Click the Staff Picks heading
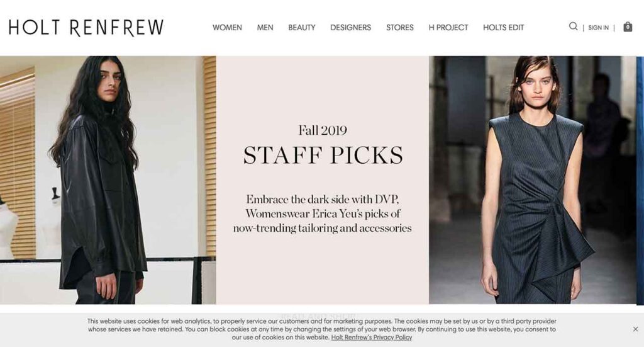The image size is (644, 347). pyautogui.click(x=323, y=156)
